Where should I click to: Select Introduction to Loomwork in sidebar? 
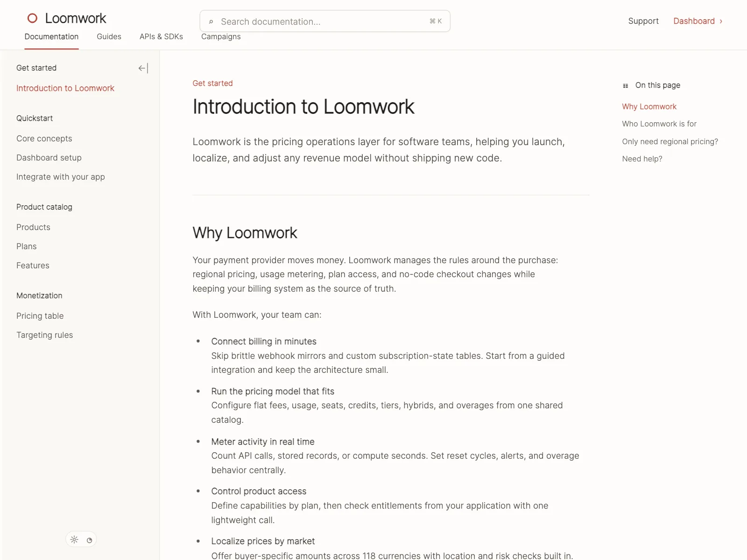pos(65,88)
